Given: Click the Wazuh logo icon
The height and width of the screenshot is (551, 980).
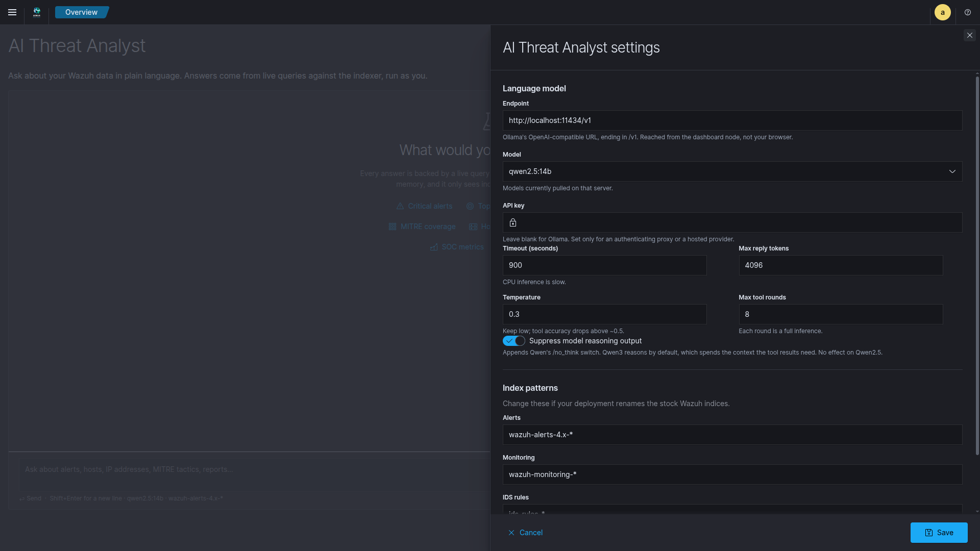Looking at the screenshot, I should click(x=37, y=12).
